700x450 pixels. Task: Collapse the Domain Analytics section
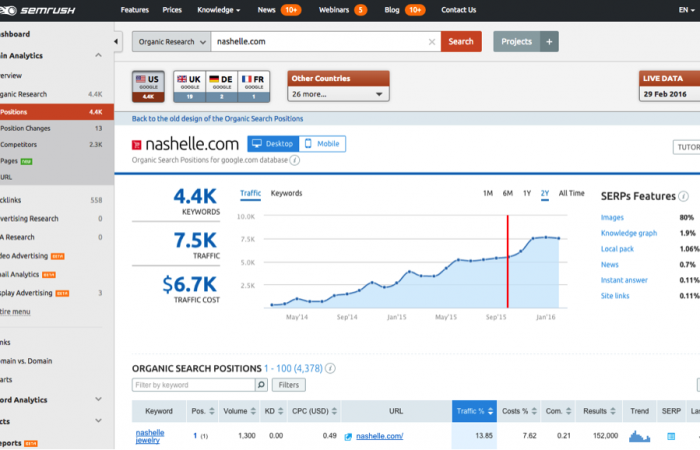98,55
